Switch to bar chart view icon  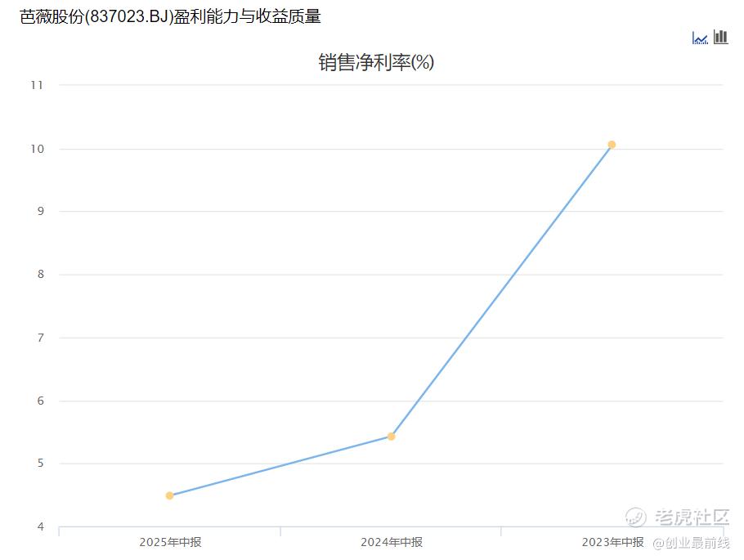[721, 37]
